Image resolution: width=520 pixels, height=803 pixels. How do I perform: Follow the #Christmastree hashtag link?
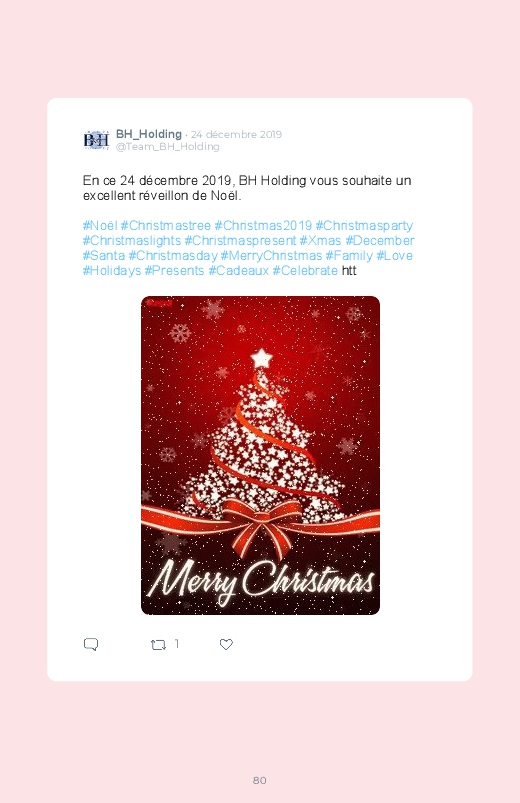(165, 226)
